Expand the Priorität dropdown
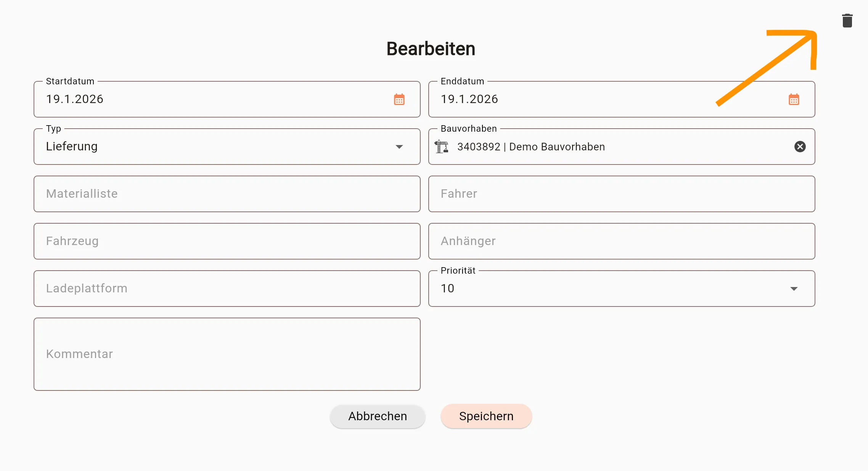The image size is (868, 471). pyautogui.click(x=794, y=289)
